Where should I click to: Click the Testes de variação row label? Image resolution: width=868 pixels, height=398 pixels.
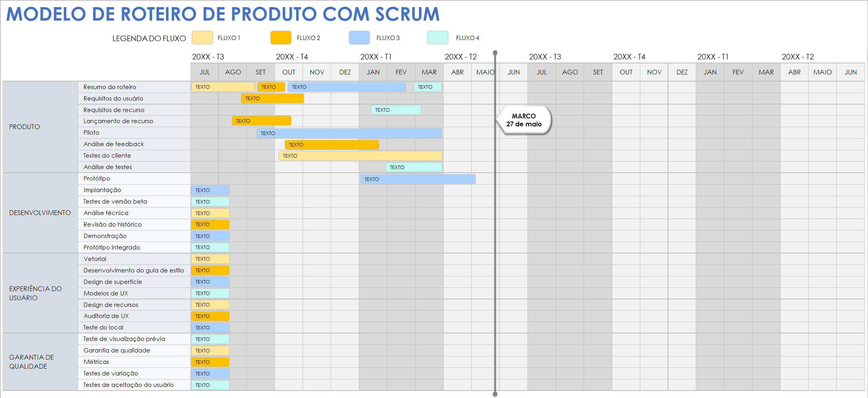(x=111, y=373)
